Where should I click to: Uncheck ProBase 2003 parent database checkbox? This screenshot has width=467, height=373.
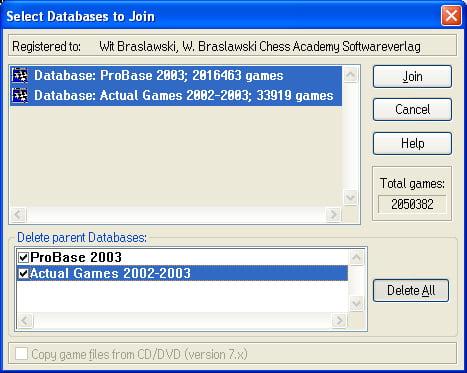[x=23, y=257]
